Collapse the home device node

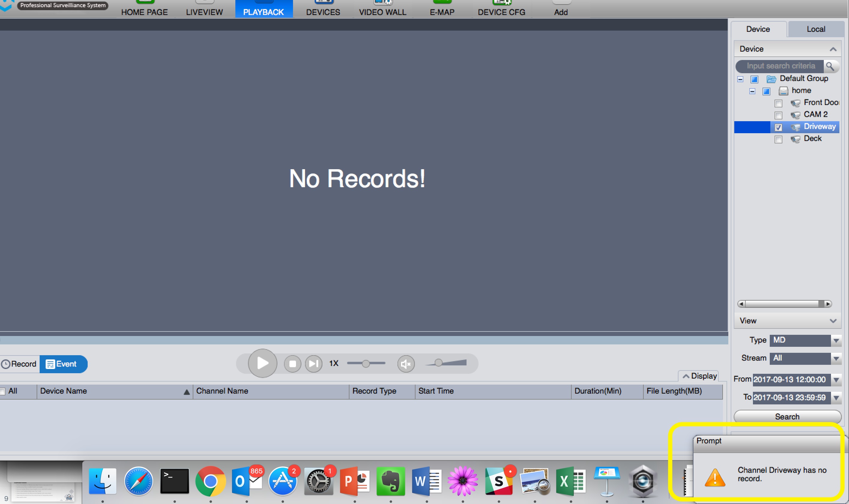pos(752,91)
